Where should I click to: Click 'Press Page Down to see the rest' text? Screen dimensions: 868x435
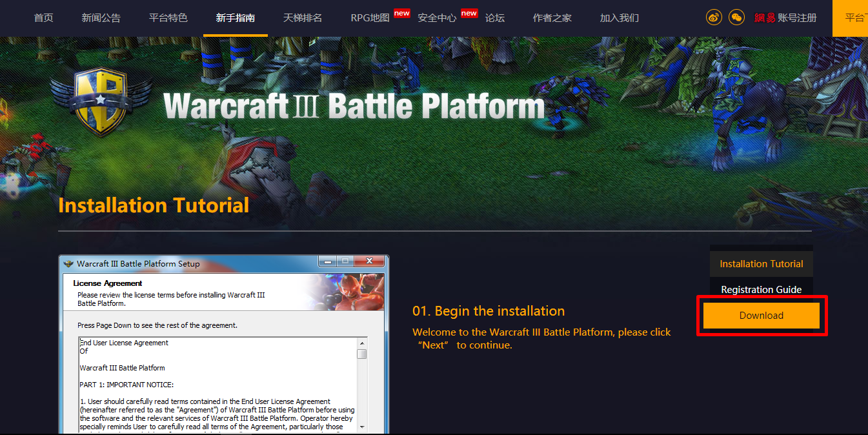[x=157, y=325]
